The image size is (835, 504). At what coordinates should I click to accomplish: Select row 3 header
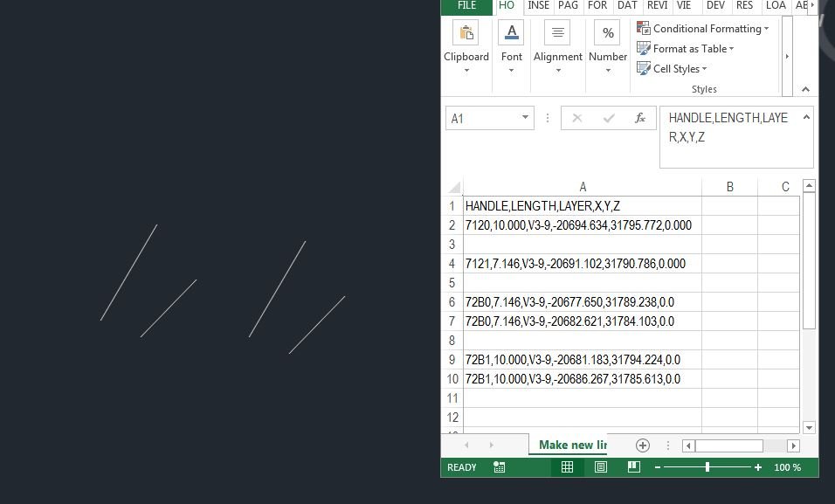pyautogui.click(x=452, y=245)
